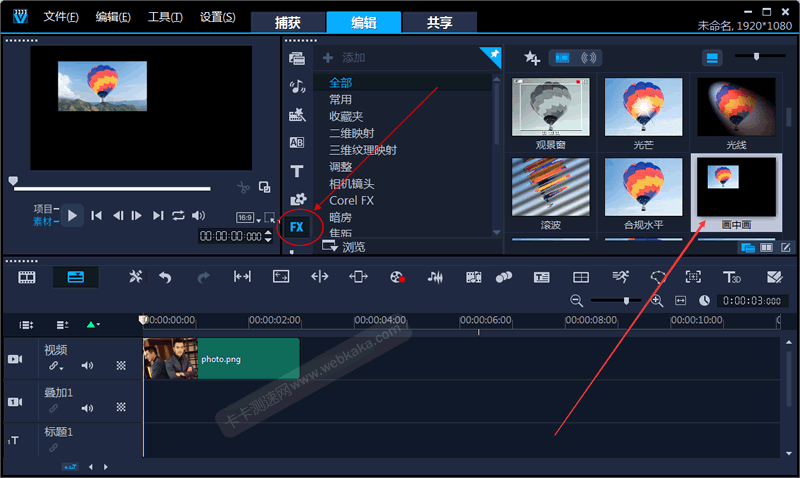Screen dimensions: 800x478
Task: Open the audio/sound library icon
Action: click(x=297, y=86)
